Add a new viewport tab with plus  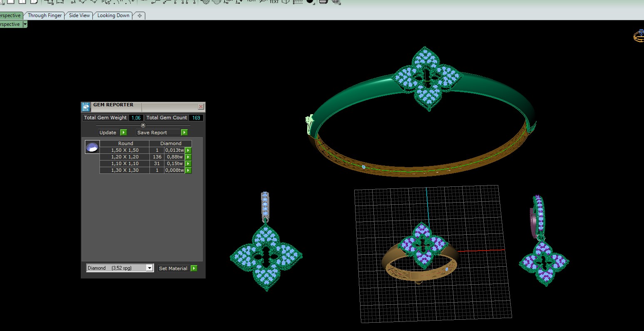click(x=139, y=15)
